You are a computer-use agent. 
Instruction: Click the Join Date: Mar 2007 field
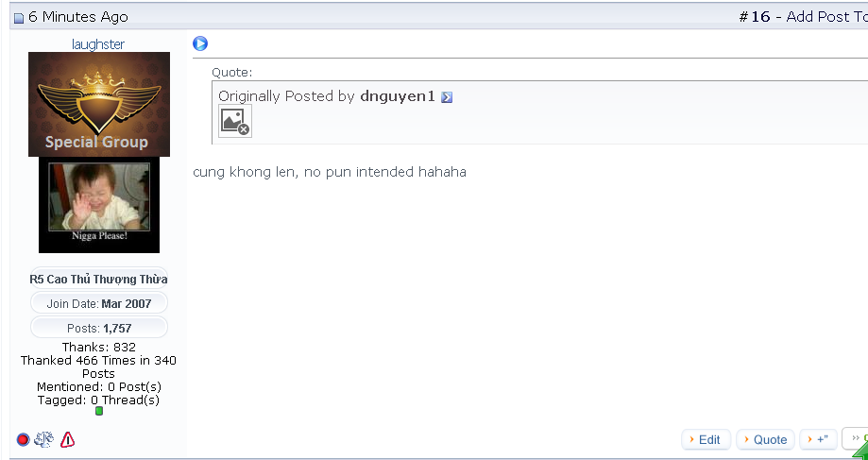tap(99, 303)
